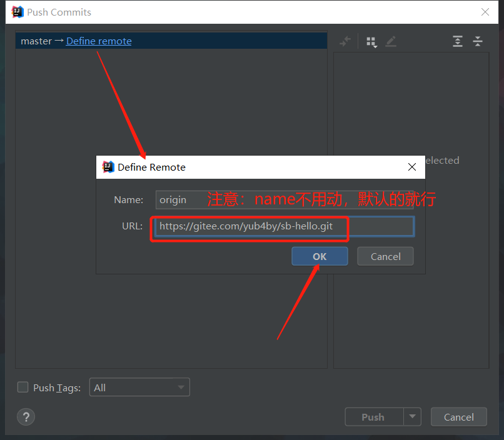This screenshot has height=440, width=504.
Task: Open the Push Tags 'All' dropdown
Action: [139, 387]
